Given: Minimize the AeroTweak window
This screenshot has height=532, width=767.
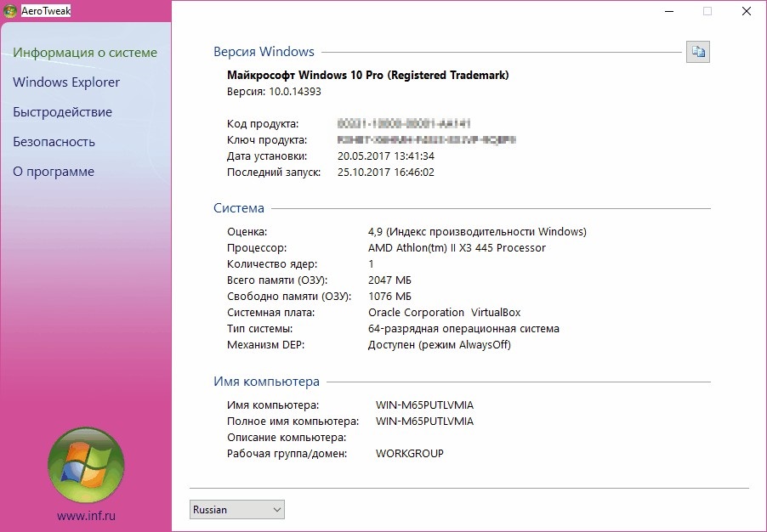Looking at the screenshot, I should 670,11.
